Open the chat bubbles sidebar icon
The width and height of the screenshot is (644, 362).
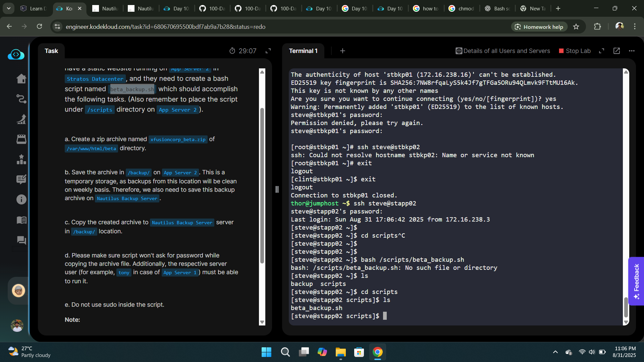coord(21,240)
